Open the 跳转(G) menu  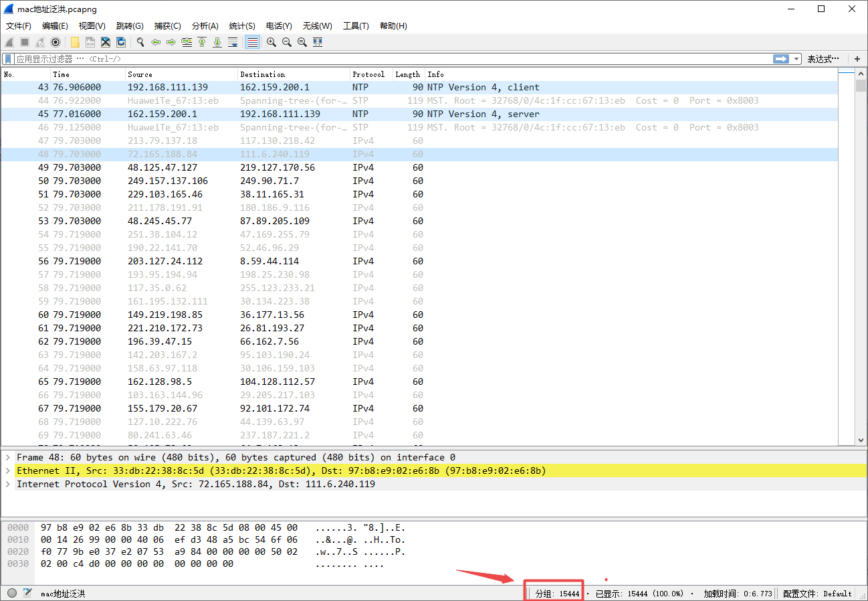(130, 26)
